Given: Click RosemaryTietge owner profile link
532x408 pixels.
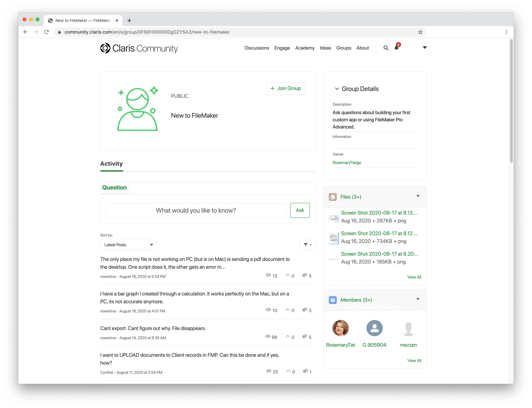Looking at the screenshot, I should [x=347, y=162].
